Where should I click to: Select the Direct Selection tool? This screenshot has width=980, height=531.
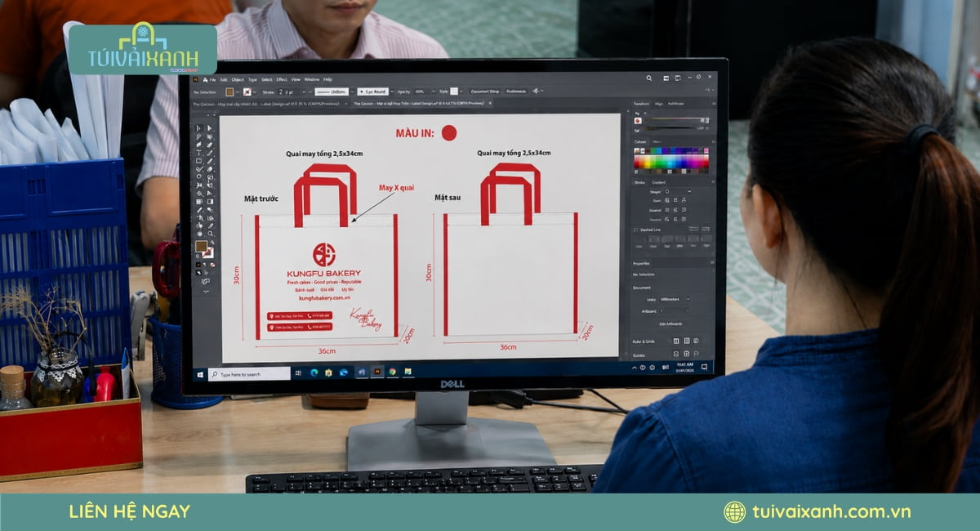pos(210,127)
